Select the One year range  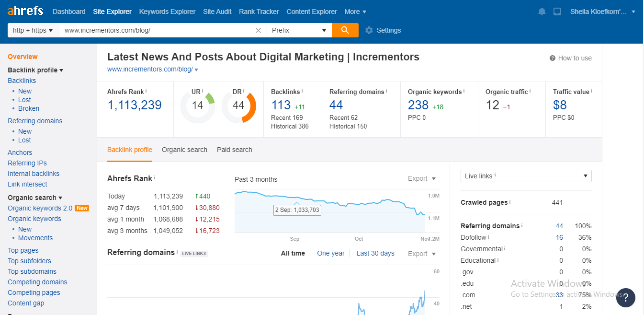(331, 253)
